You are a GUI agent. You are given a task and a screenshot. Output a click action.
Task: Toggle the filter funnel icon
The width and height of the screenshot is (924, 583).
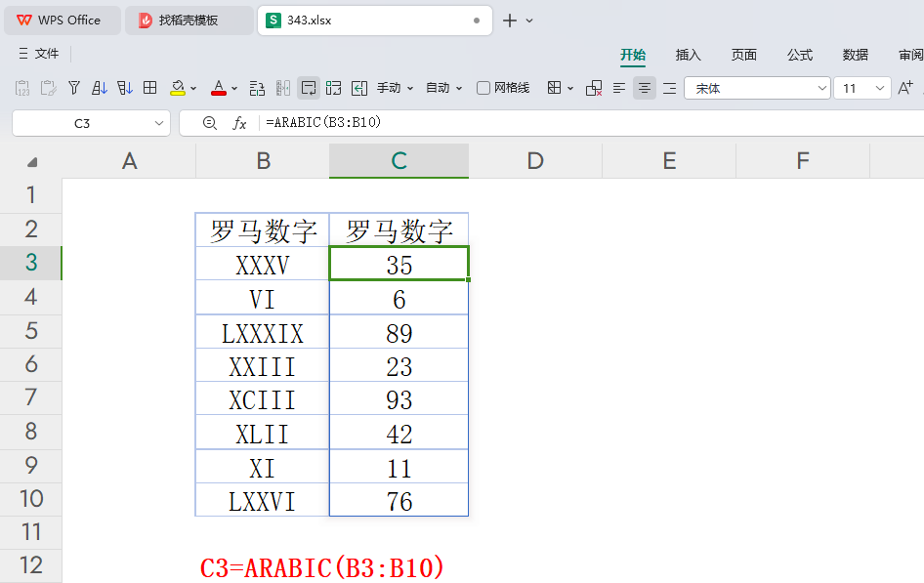pos(73,88)
